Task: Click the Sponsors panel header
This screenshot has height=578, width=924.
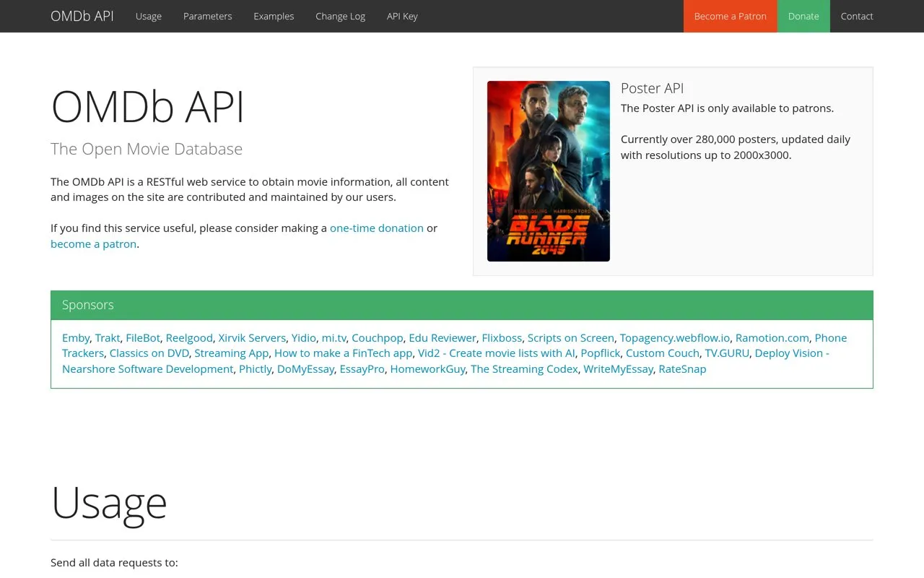Action: click(x=462, y=306)
